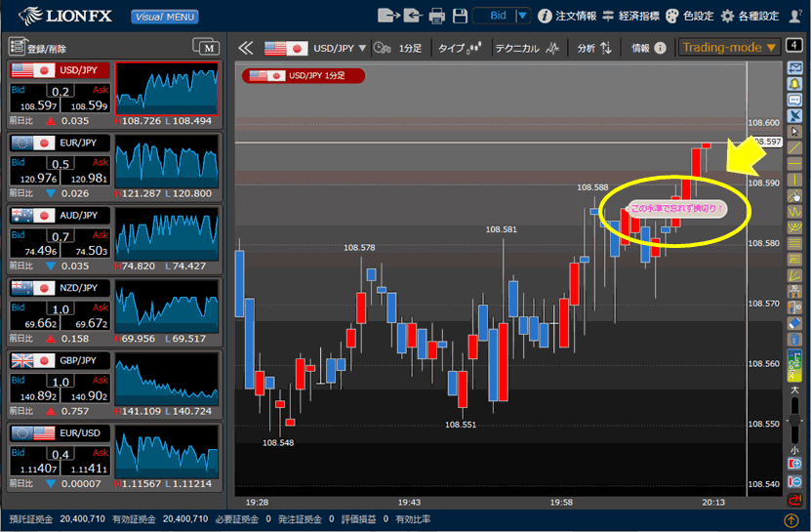This screenshot has width=811, height=532.
Task: Click the USD/JPY 1分足 chart label
Action: [304, 75]
